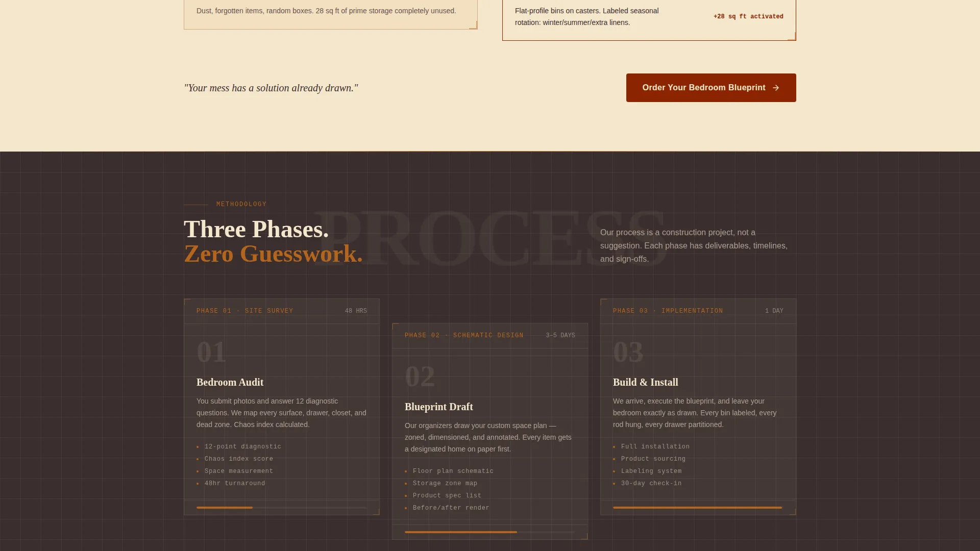Click the Phase 02 Schematic Design label
This screenshot has height=551, width=980.
click(464, 335)
